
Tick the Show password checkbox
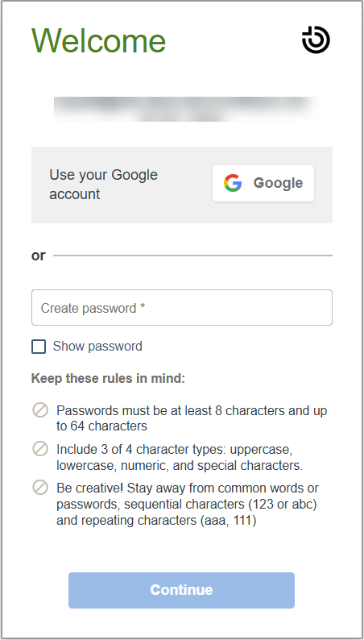[39, 347]
